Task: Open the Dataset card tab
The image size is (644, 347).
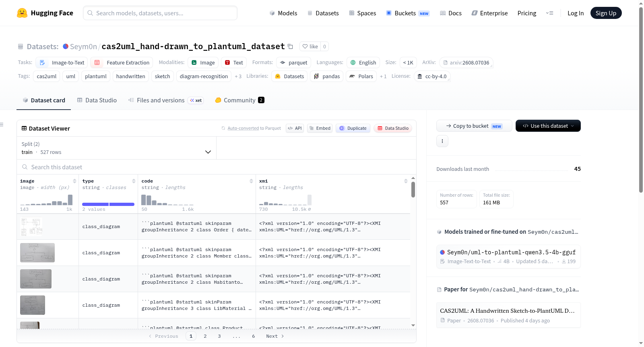Action: [x=43, y=100]
